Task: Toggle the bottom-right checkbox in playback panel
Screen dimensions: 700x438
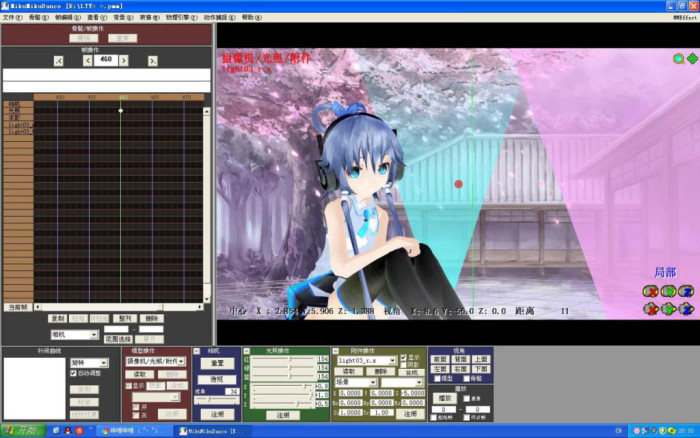Action: pos(467,417)
